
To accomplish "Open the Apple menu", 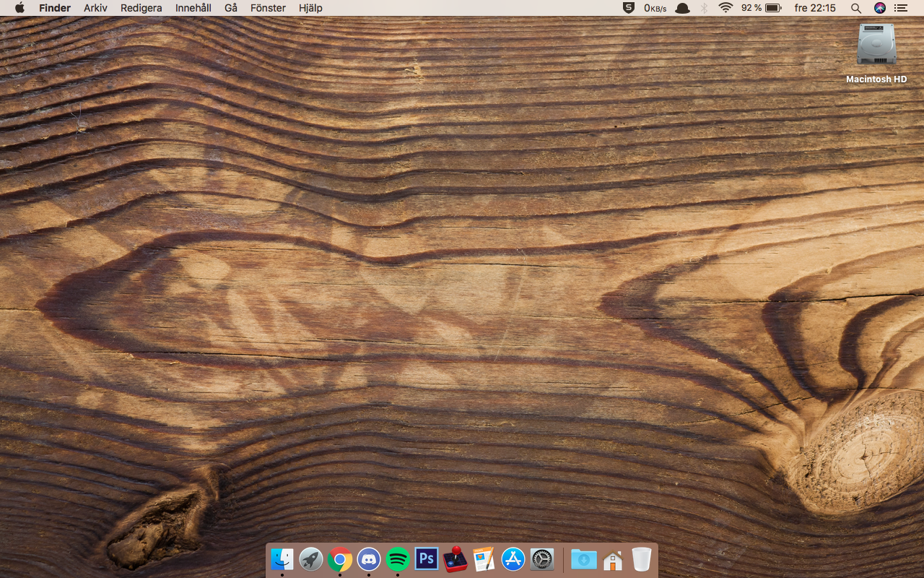I will 19,8.
